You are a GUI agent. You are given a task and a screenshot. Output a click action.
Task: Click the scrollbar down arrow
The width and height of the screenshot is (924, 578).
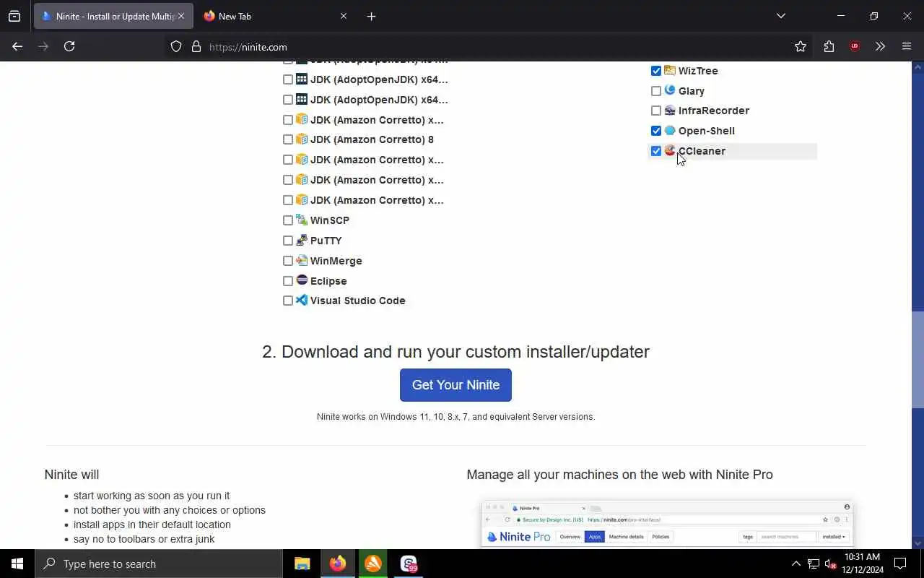point(918,543)
